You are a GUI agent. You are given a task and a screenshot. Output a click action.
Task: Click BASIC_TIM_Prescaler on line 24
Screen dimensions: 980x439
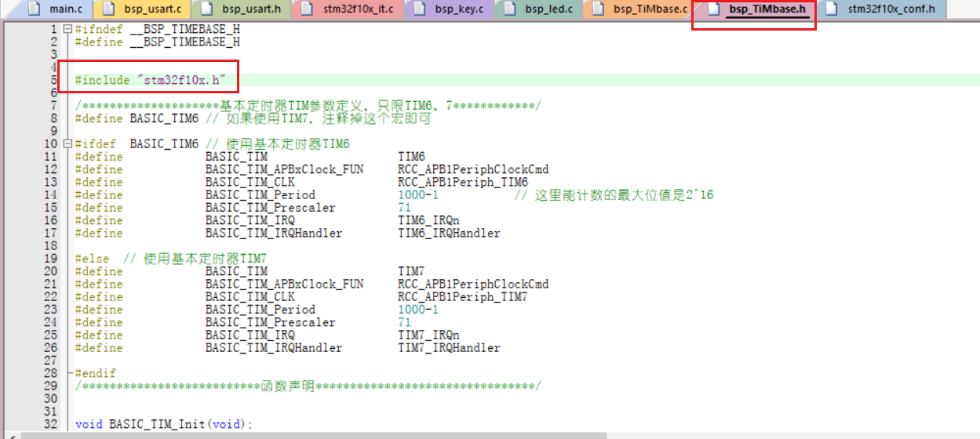271,322
